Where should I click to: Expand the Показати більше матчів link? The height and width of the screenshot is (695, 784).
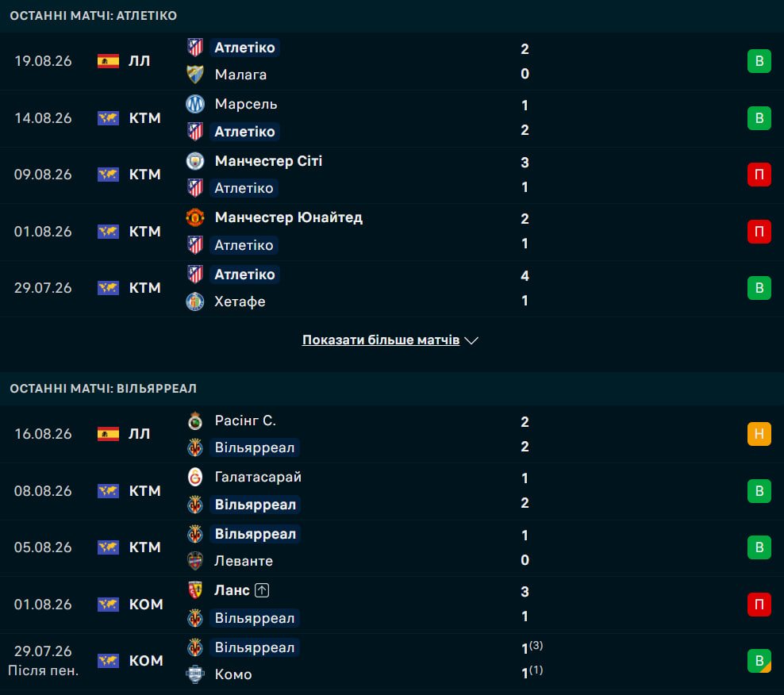point(381,340)
